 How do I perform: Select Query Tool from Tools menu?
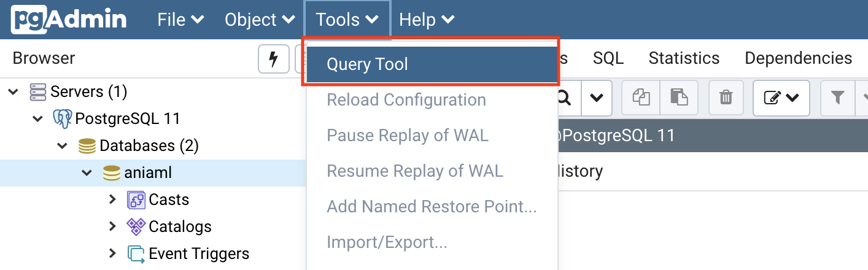(x=432, y=64)
